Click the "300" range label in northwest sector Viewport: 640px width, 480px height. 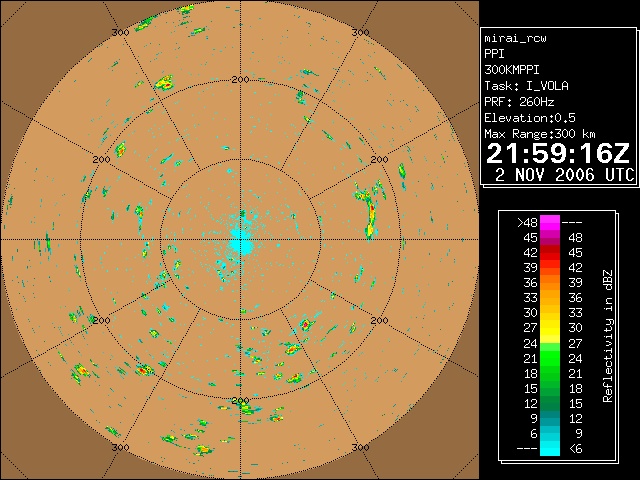[120, 32]
